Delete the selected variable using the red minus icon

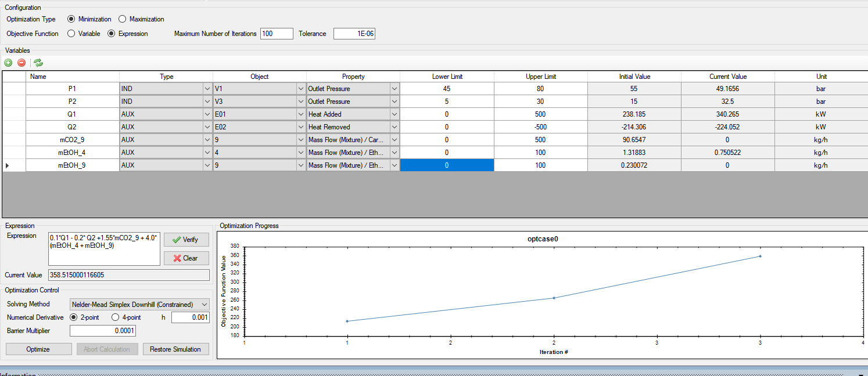tap(21, 63)
